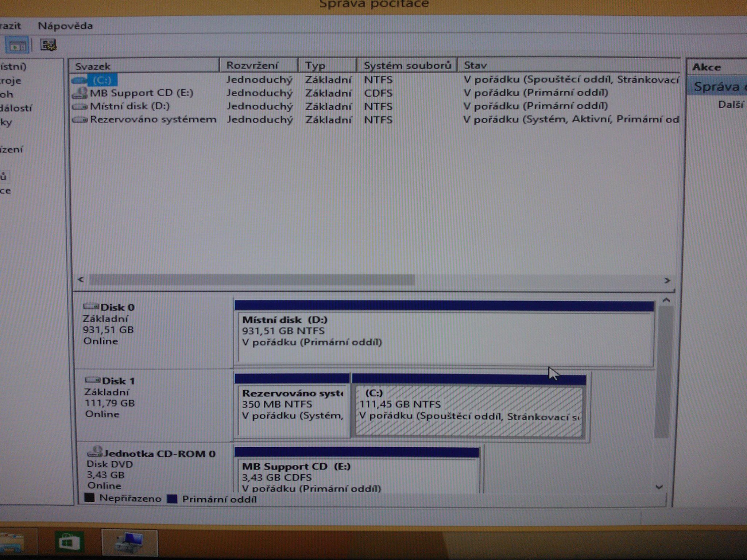
Task: Click the Disk 0 header icon
Action: point(91,306)
